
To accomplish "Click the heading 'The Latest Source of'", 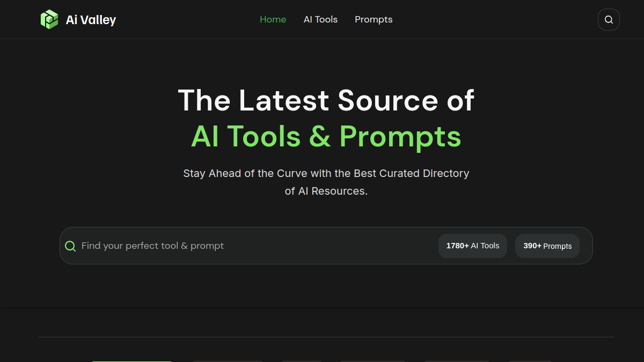I will 326,100.
